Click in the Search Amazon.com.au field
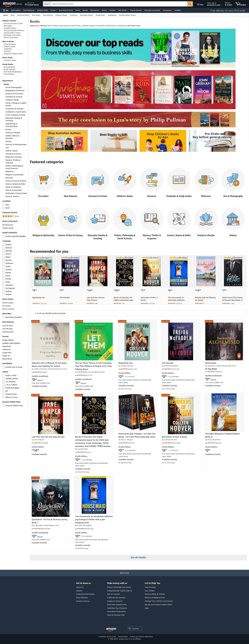249x644 pixels. click(119, 4)
